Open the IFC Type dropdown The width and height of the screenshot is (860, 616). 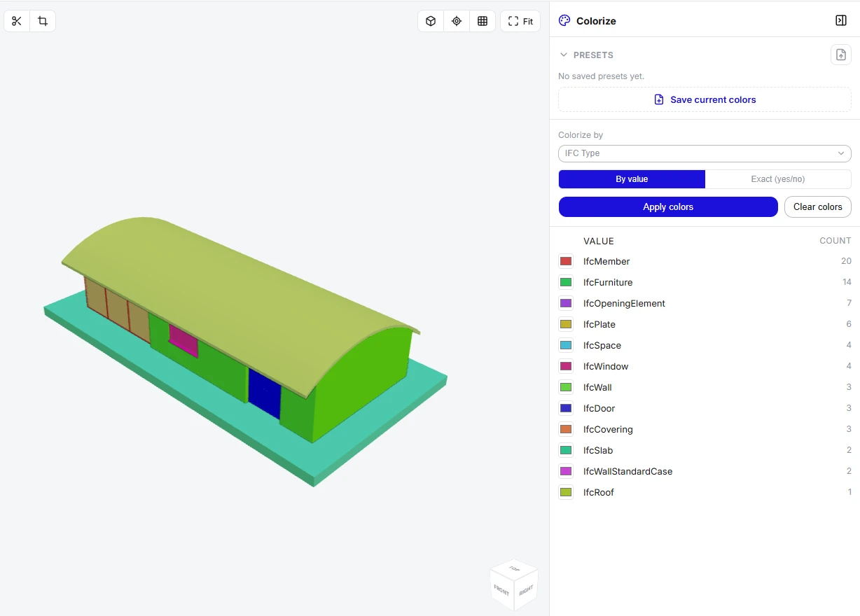click(705, 153)
